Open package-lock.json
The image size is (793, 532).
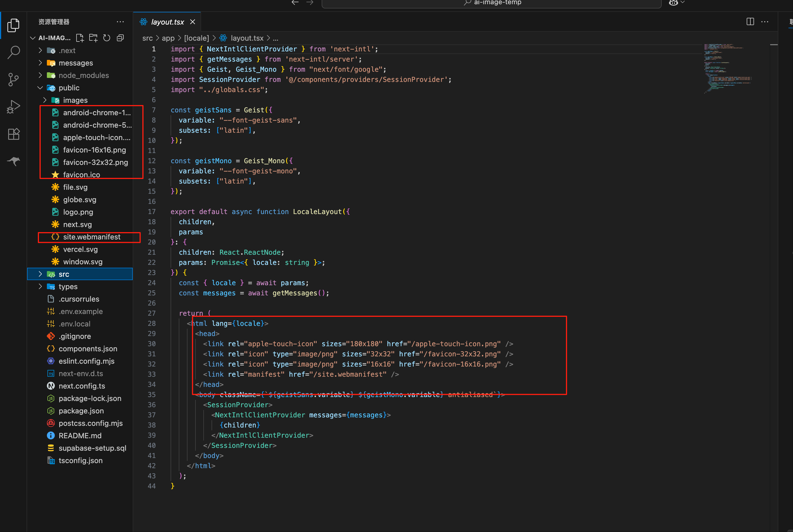[80, 398]
